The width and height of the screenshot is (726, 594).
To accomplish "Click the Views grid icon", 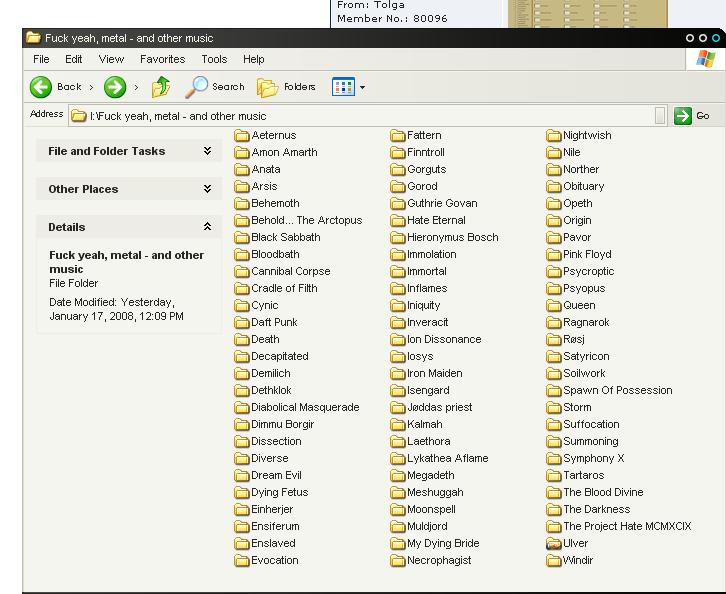I will click(343, 87).
